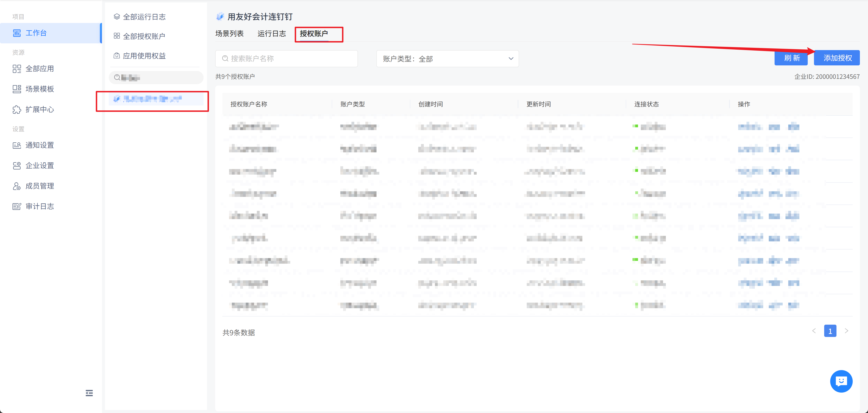
Task: Click the 账户类型 column header
Action: coord(353,104)
